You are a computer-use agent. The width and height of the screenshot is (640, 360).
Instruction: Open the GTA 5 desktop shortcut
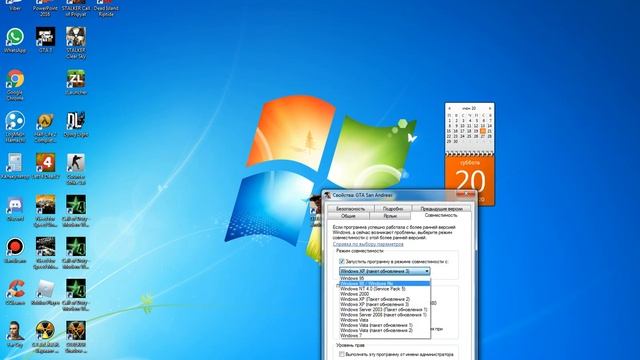(x=45, y=40)
